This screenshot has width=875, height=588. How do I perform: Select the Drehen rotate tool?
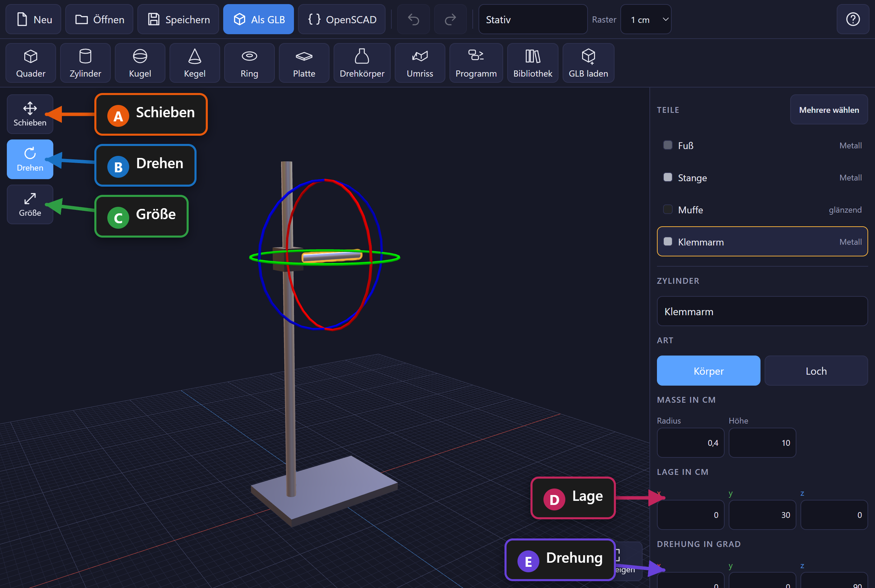pyautogui.click(x=30, y=159)
